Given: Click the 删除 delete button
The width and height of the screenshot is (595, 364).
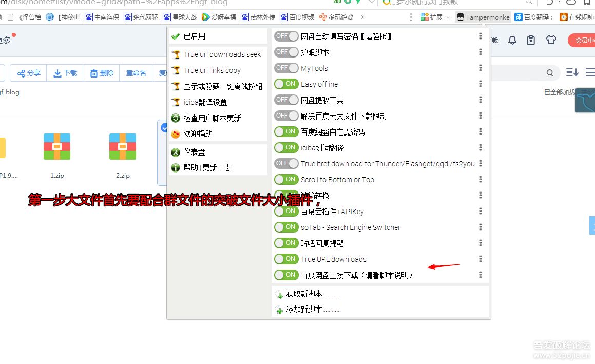Looking at the screenshot, I should coord(101,73).
